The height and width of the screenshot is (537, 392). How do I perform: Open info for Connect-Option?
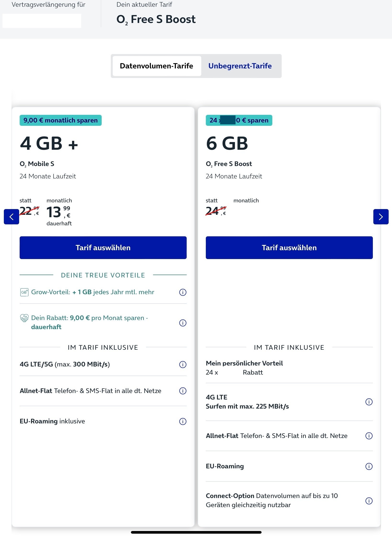[x=369, y=501]
